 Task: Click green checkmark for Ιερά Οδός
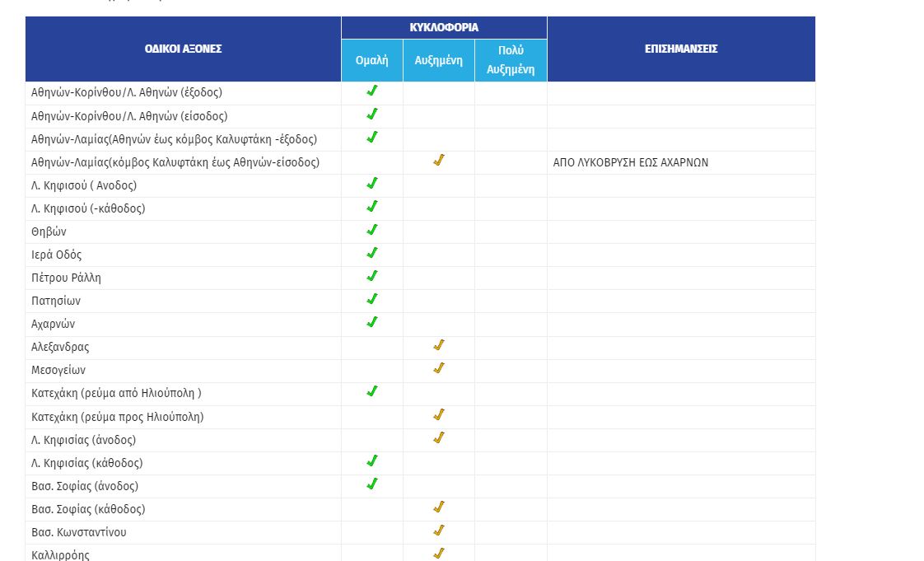click(x=372, y=253)
